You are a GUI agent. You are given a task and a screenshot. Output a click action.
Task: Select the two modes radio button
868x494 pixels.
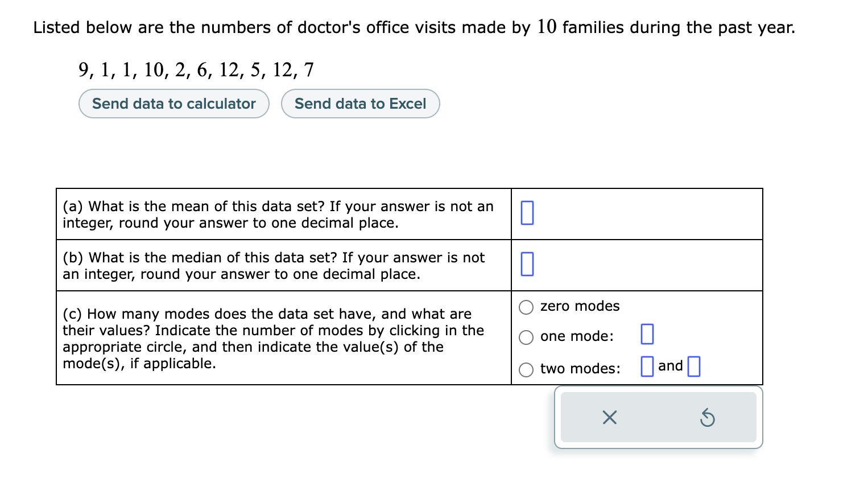[x=526, y=370]
